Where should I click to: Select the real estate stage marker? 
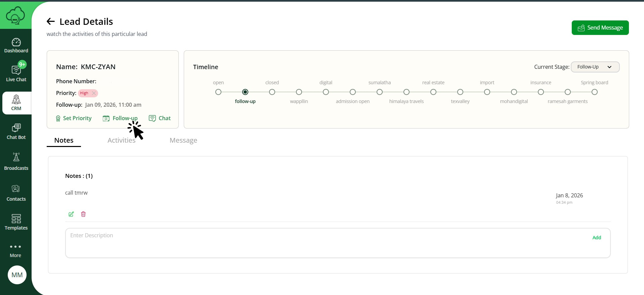tap(433, 92)
